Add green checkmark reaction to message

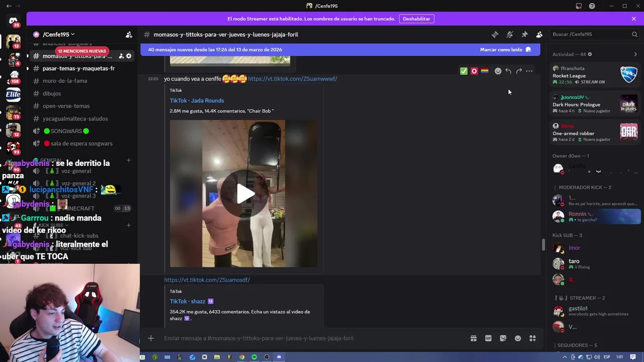point(464,71)
